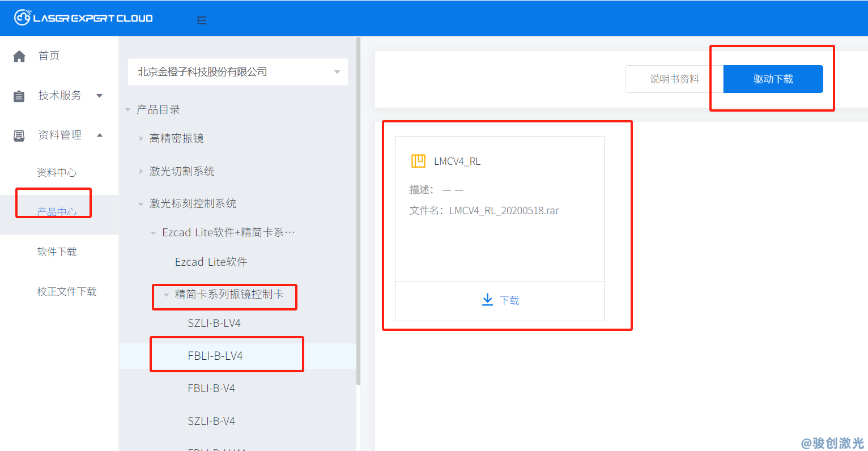Open 资料中心 menu item
This screenshot has height=451, width=868.
(x=57, y=172)
